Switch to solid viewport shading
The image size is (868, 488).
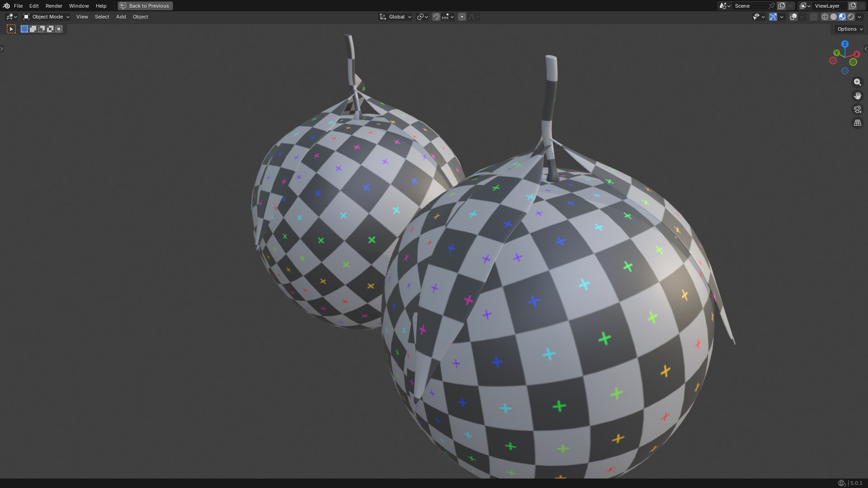click(x=834, y=17)
